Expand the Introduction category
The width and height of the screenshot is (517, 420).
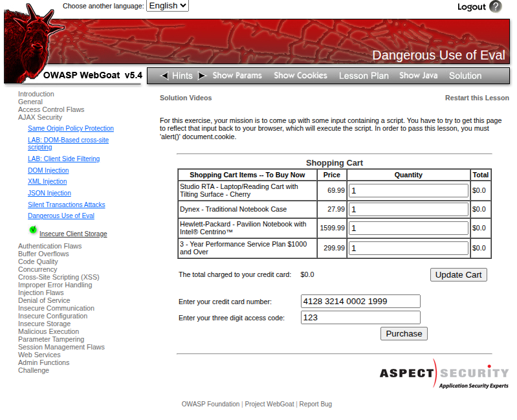pos(36,94)
